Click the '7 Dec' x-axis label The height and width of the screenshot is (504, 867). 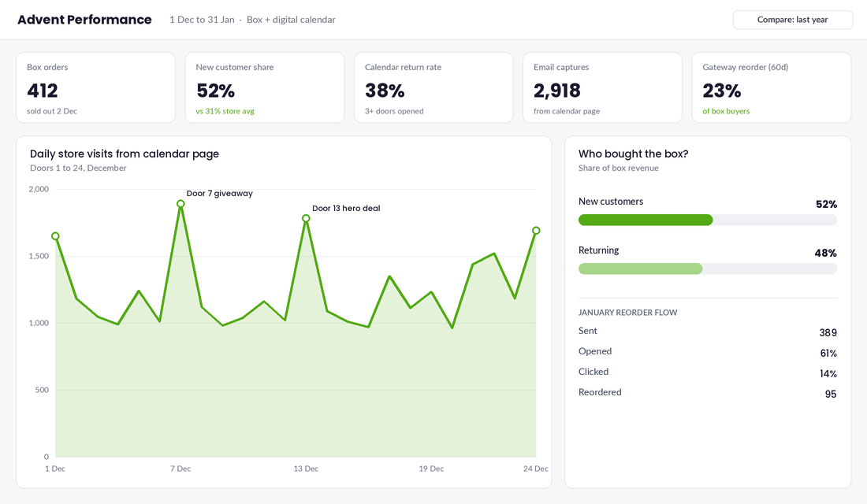coord(180,469)
